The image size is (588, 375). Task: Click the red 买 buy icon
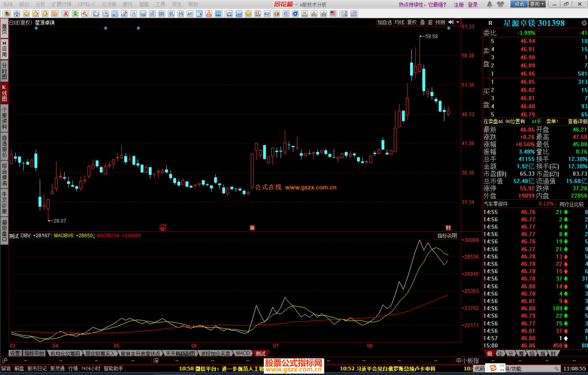(66, 14)
